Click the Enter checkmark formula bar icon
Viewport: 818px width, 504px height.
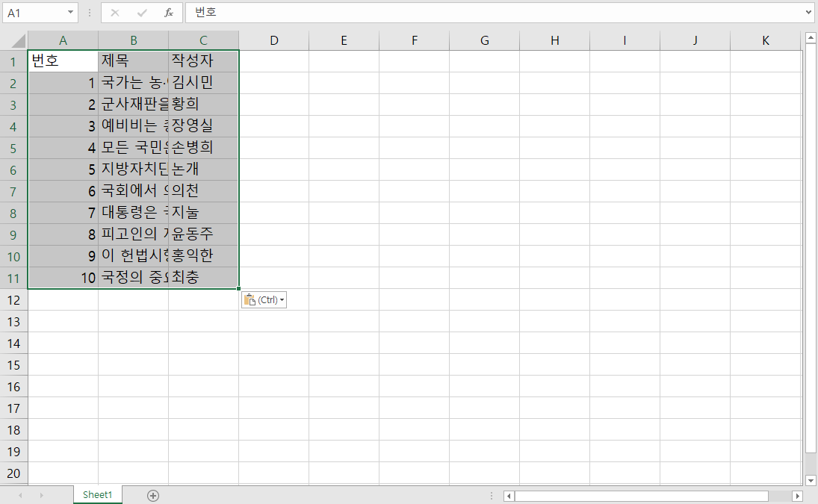tap(141, 13)
